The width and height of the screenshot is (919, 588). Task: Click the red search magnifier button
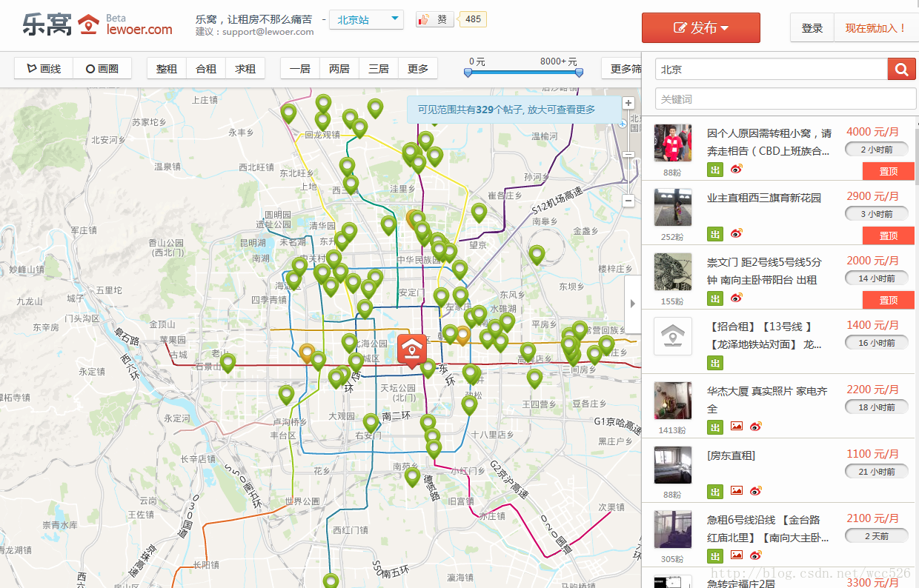click(x=902, y=69)
